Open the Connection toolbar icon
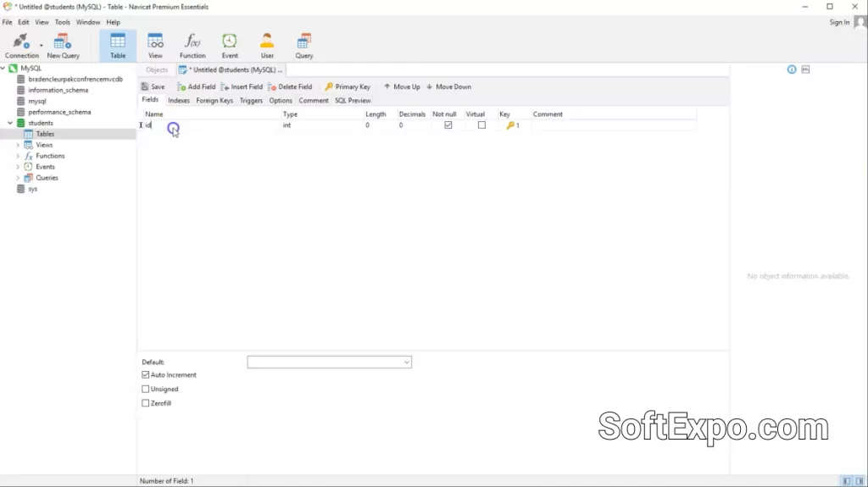The width and height of the screenshot is (868, 487). coord(21,46)
